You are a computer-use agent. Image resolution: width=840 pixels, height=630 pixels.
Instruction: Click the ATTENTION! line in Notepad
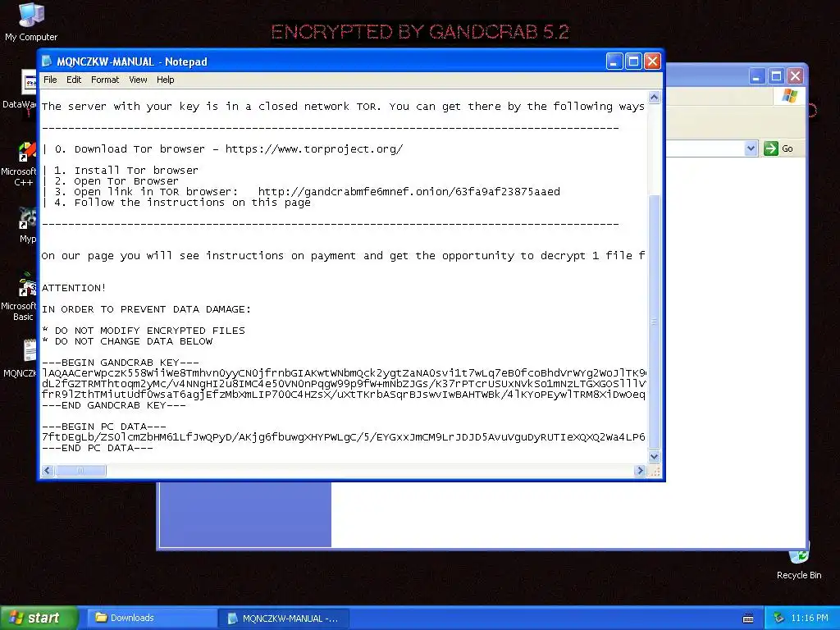click(x=74, y=288)
